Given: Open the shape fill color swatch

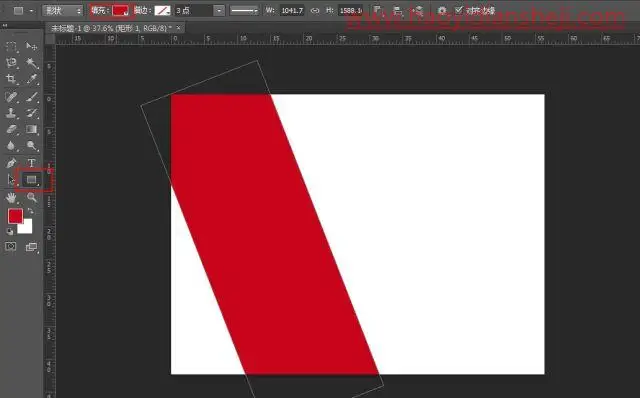Looking at the screenshot, I should click(x=120, y=11).
